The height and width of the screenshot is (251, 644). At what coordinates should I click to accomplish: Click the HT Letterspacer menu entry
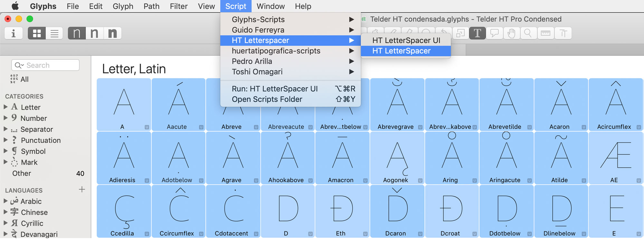[x=290, y=40]
